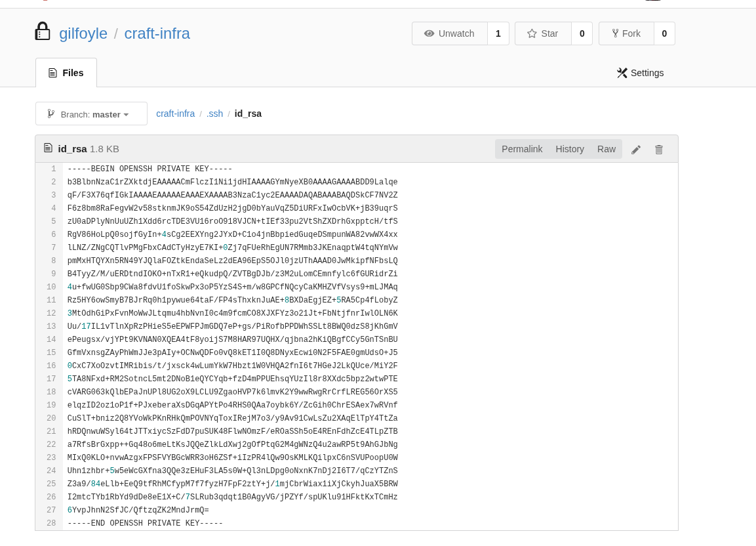Go to craft-infra in the breadcrumb path
756x546 pixels.
(176, 114)
